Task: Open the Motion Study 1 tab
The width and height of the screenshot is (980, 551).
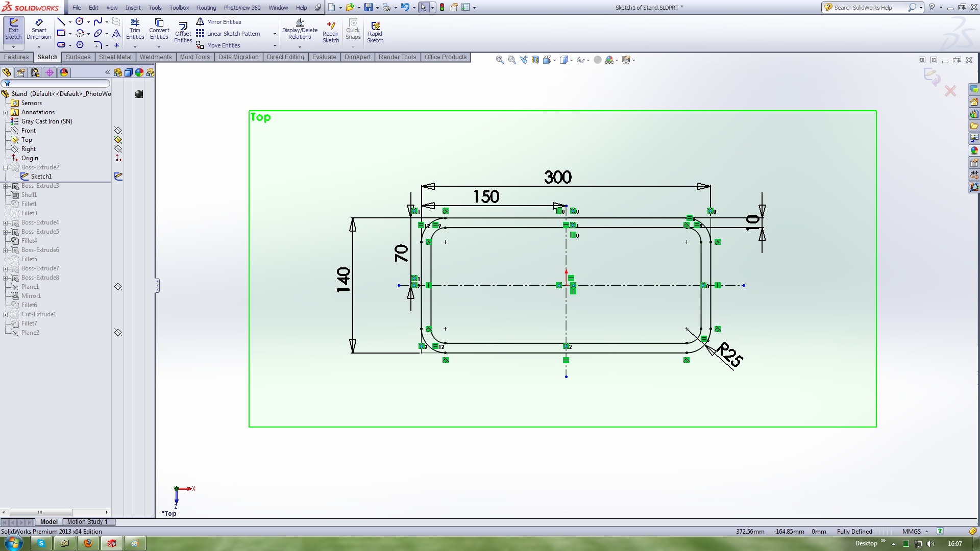Action: click(87, 521)
